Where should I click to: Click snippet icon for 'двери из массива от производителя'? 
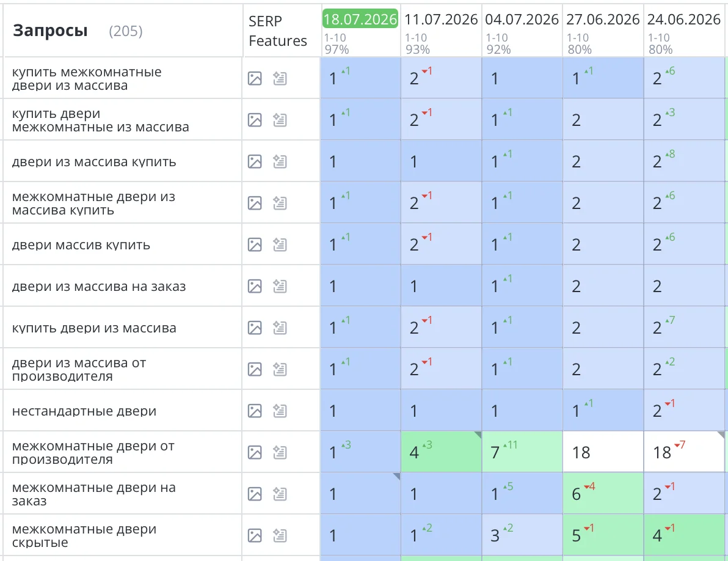pos(280,369)
